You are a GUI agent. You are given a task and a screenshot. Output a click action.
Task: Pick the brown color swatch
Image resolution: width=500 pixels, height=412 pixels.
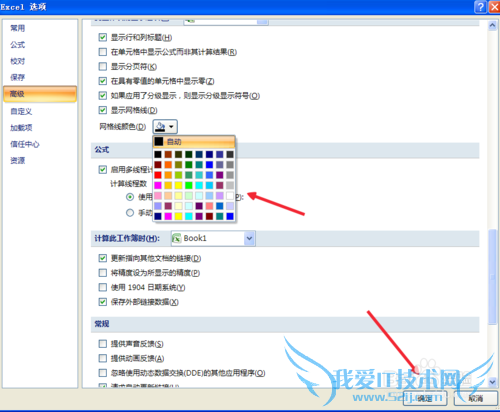click(168, 154)
